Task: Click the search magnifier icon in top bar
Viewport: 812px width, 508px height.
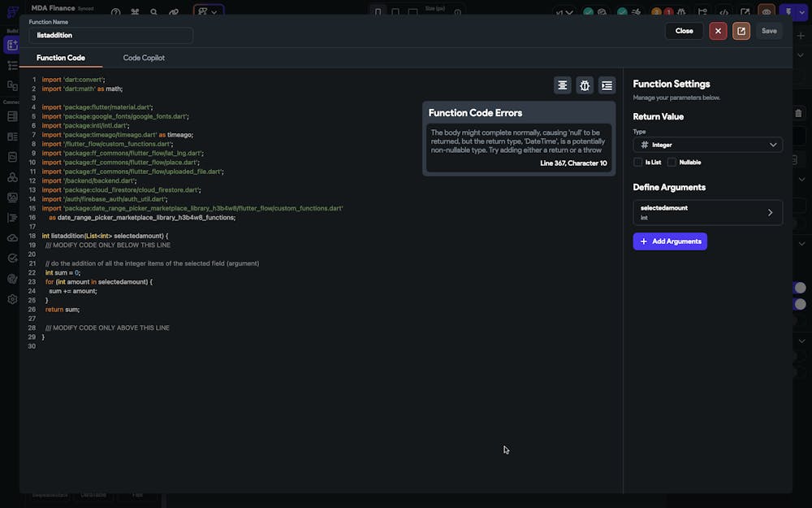Action: (153, 12)
